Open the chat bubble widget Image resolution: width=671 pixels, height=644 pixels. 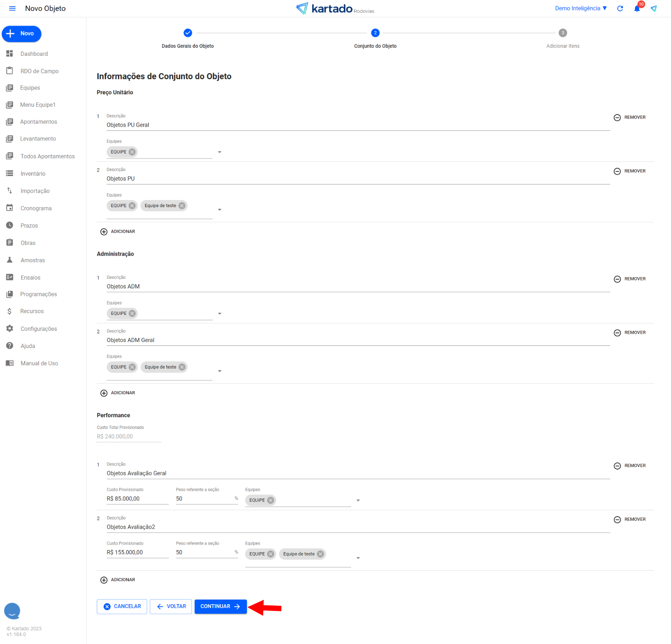pos(12,611)
